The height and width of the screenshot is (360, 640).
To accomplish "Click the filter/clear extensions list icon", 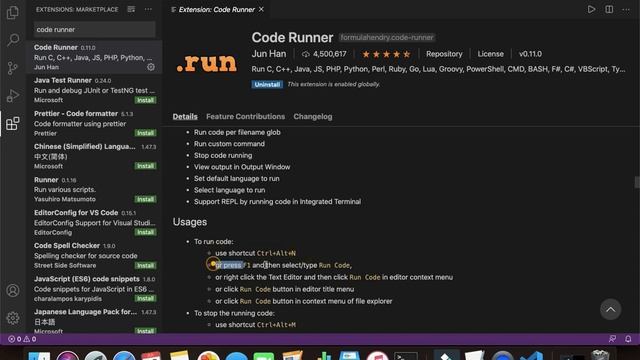I will 131,9.
